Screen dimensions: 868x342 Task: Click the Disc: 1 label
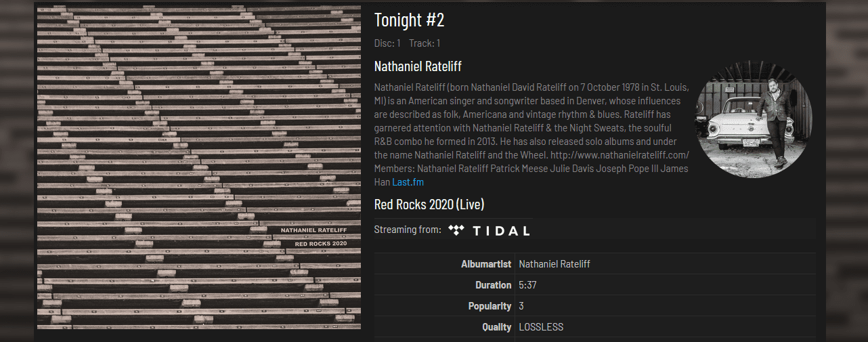coord(387,43)
